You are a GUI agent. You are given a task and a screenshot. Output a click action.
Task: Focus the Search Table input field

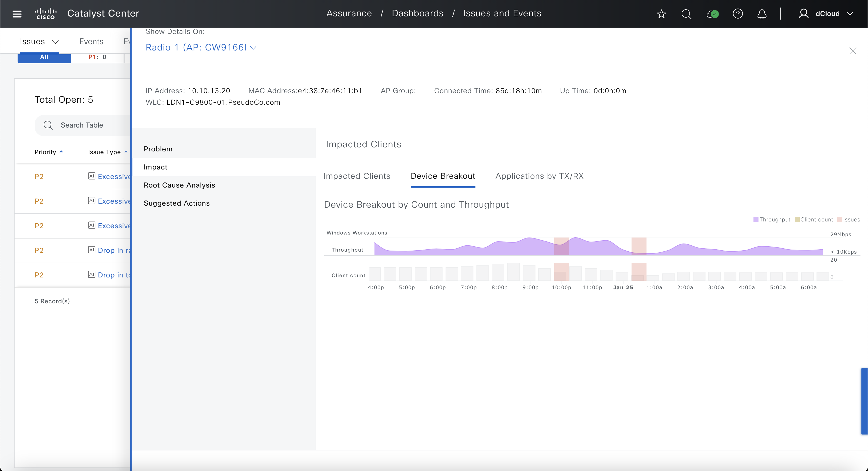tap(82, 125)
